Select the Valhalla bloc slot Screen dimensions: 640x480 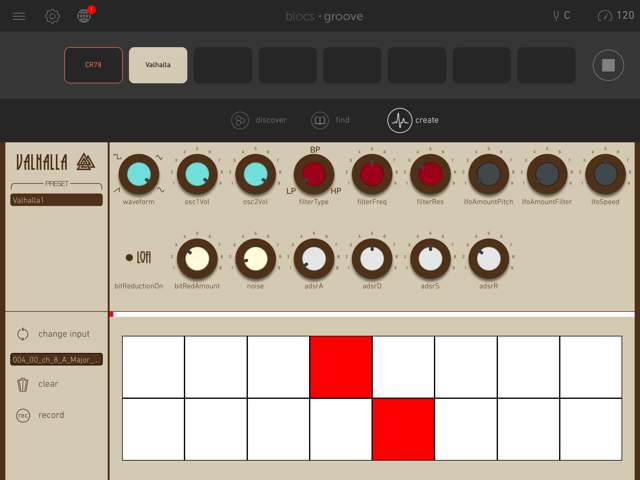point(158,65)
